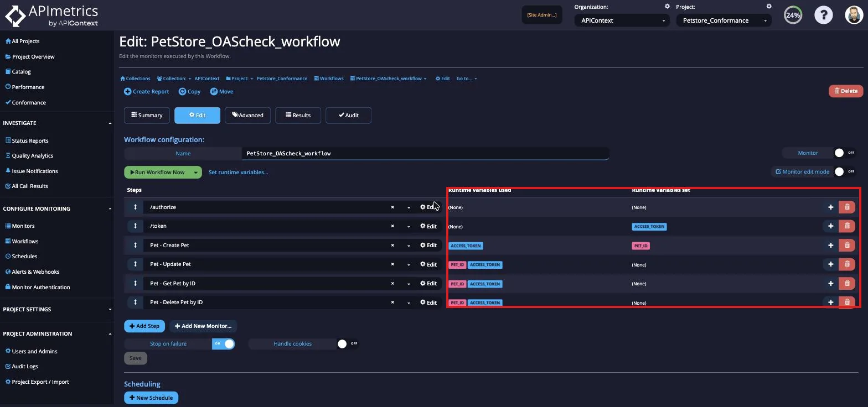Delete the /token step with trash icon
868x407 pixels.
click(x=847, y=226)
